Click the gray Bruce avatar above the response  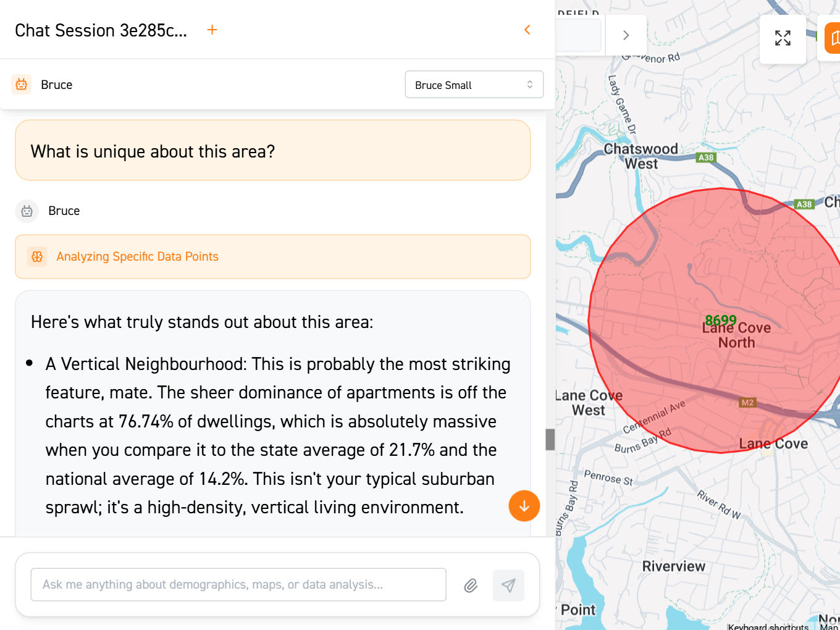click(x=27, y=211)
